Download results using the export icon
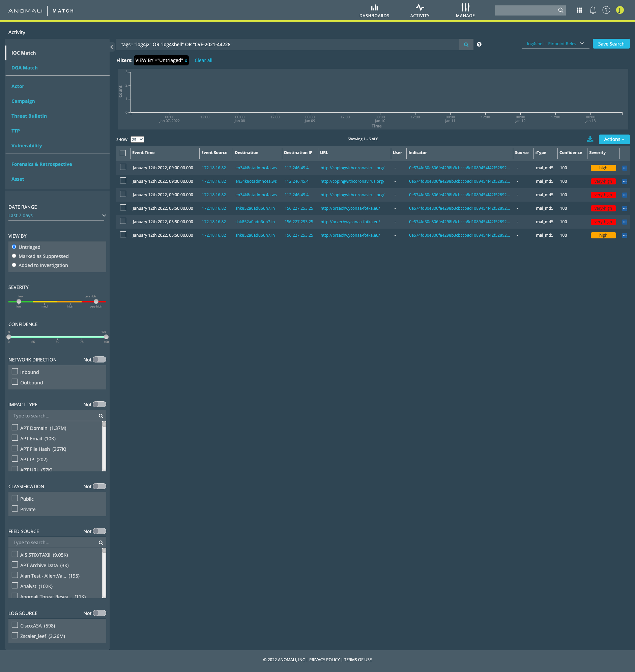The height and width of the screenshot is (672, 635). [x=590, y=139]
